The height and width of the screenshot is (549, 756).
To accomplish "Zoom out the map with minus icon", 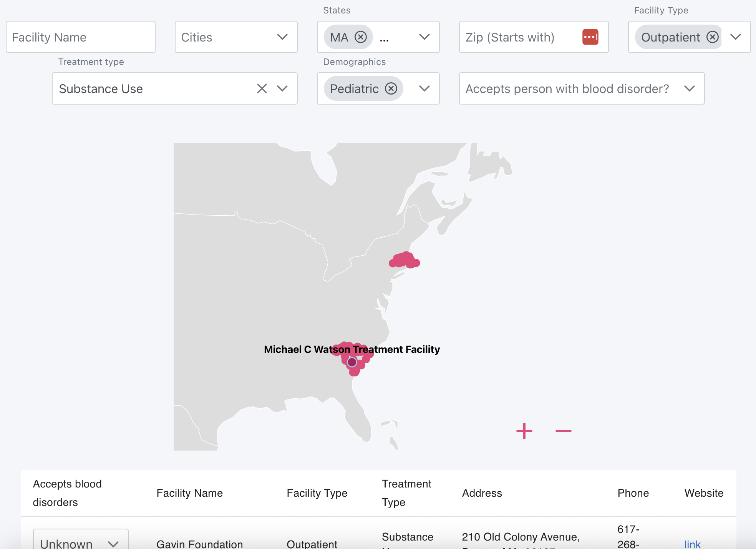I will click(x=563, y=431).
